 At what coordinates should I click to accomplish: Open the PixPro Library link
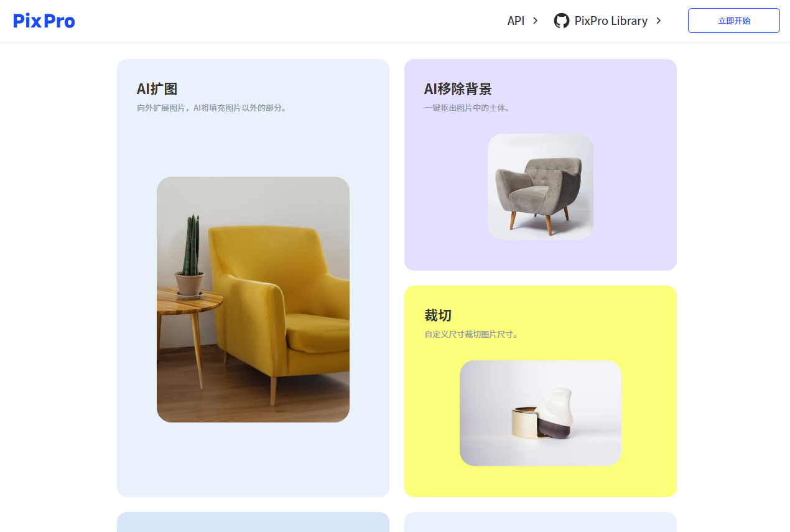click(x=611, y=21)
